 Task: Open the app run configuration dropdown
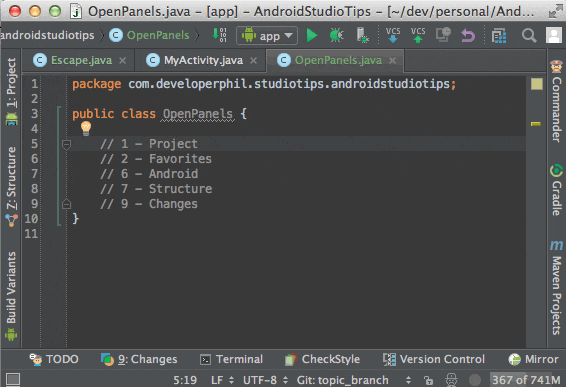pyautogui.click(x=267, y=35)
